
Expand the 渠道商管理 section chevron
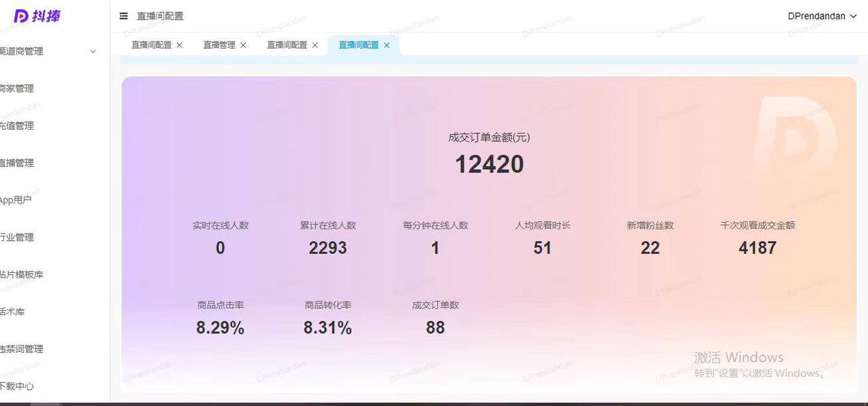point(92,51)
